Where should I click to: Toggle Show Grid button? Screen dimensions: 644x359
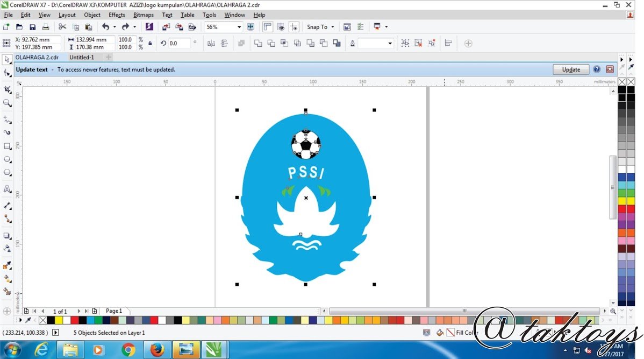click(281, 27)
